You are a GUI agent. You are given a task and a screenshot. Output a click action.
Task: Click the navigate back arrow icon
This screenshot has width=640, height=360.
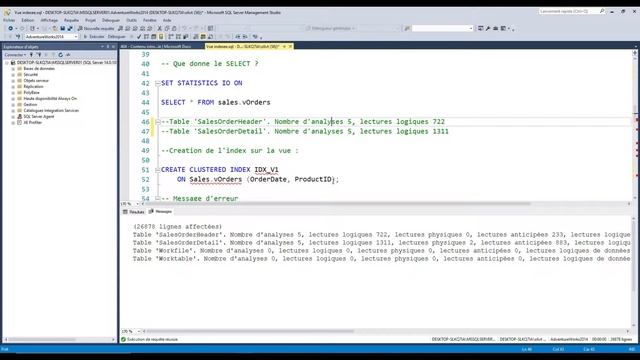click(x=11, y=29)
